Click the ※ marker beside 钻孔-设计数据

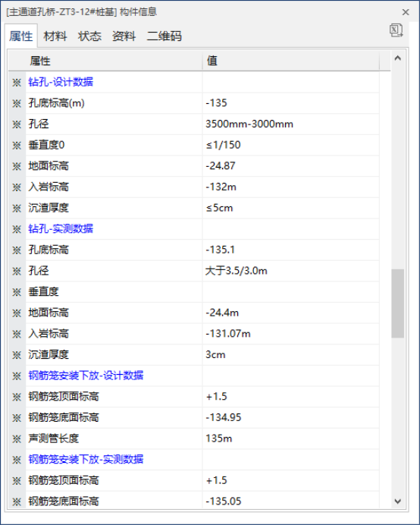coord(17,83)
